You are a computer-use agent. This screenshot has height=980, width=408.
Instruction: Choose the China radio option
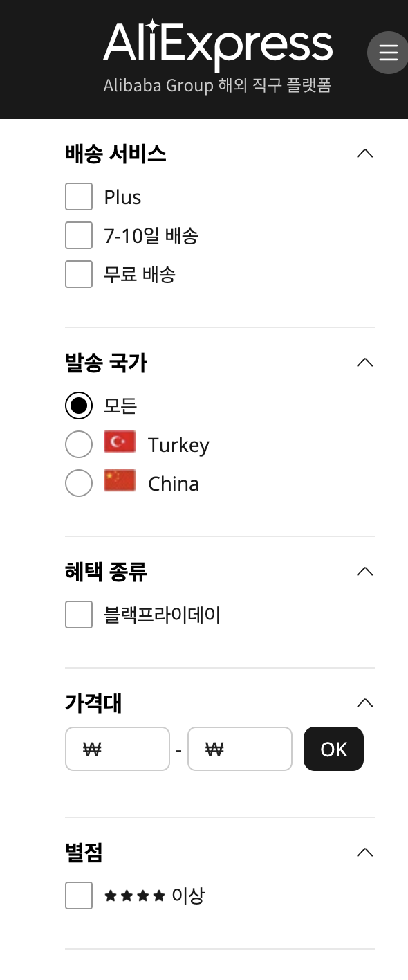click(x=79, y=483)
